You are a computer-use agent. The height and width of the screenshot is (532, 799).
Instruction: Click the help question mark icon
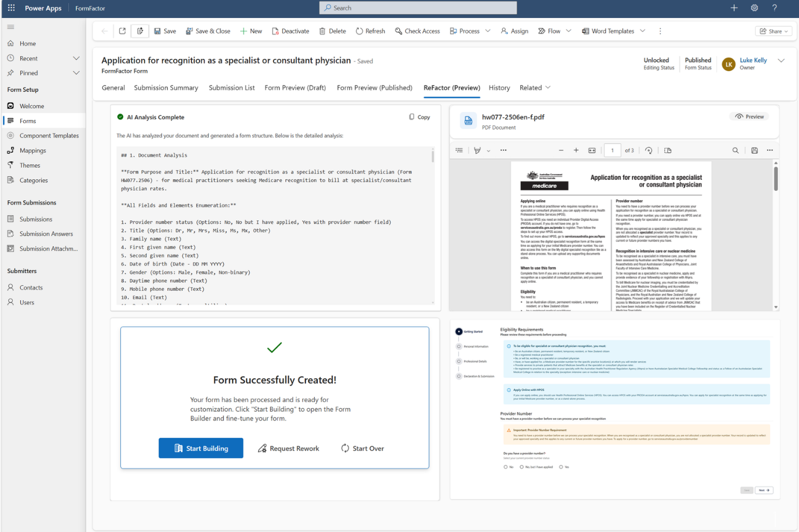(x=775, y=8)
